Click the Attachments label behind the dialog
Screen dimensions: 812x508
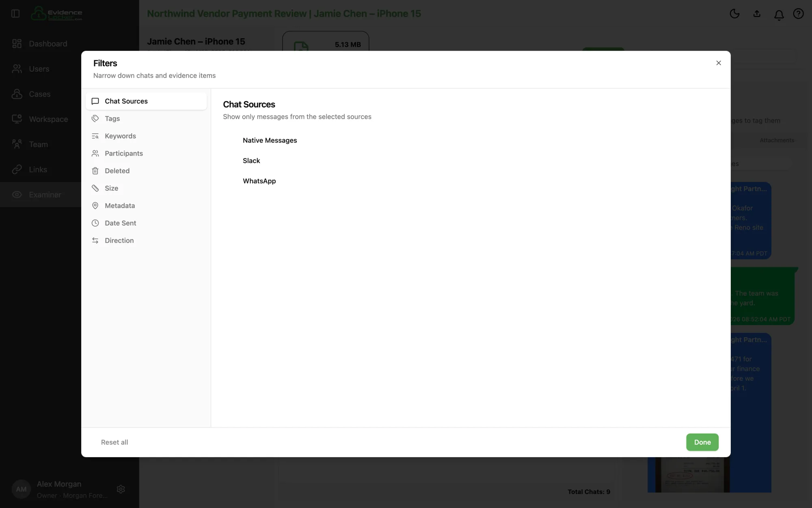pyautogui.click(x=777, y=140)
